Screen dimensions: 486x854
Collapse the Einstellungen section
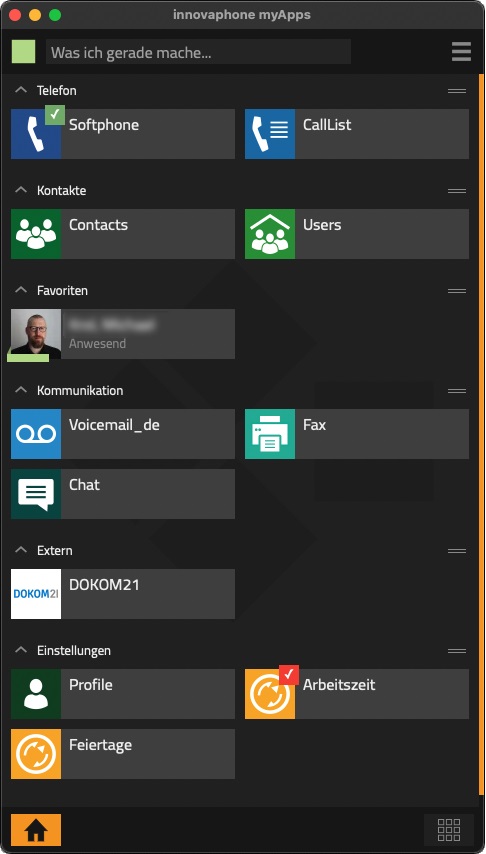click(x=21, y=650)
